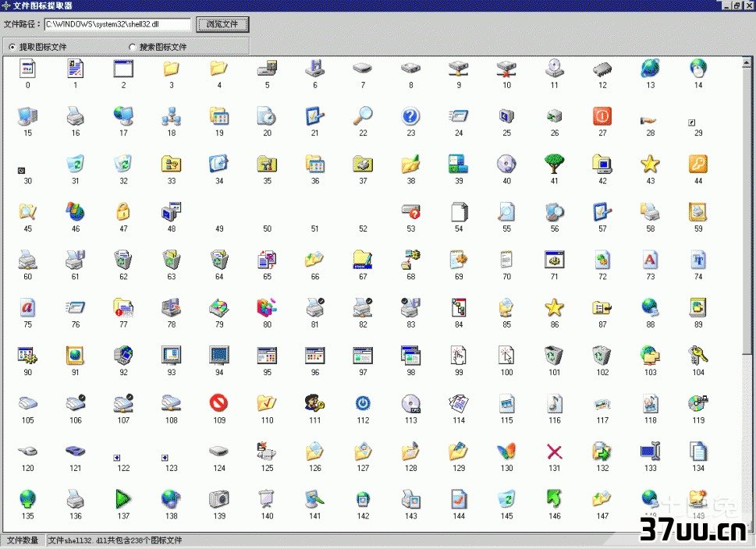Viewport: 756px width, 549px height.
Task: Select the padlock icon numbered 47
Action: pyautogui.click(x=123, y=211)
